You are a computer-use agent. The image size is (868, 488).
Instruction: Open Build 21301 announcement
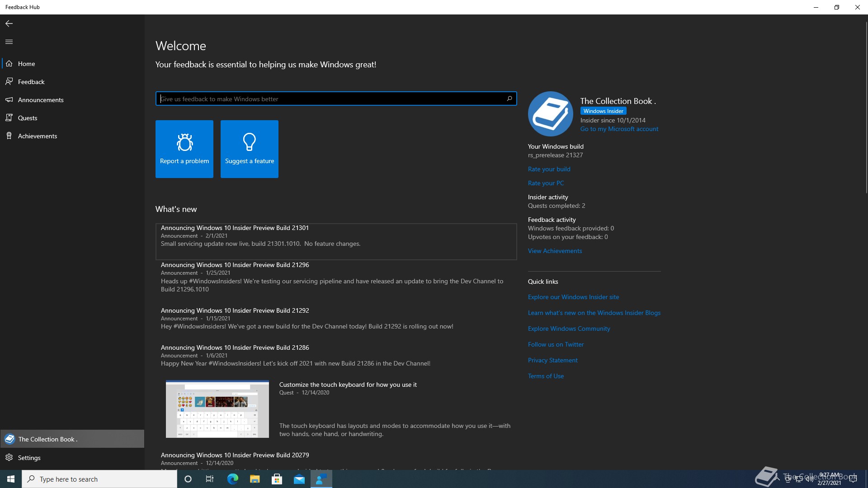(x=336, y=241)
